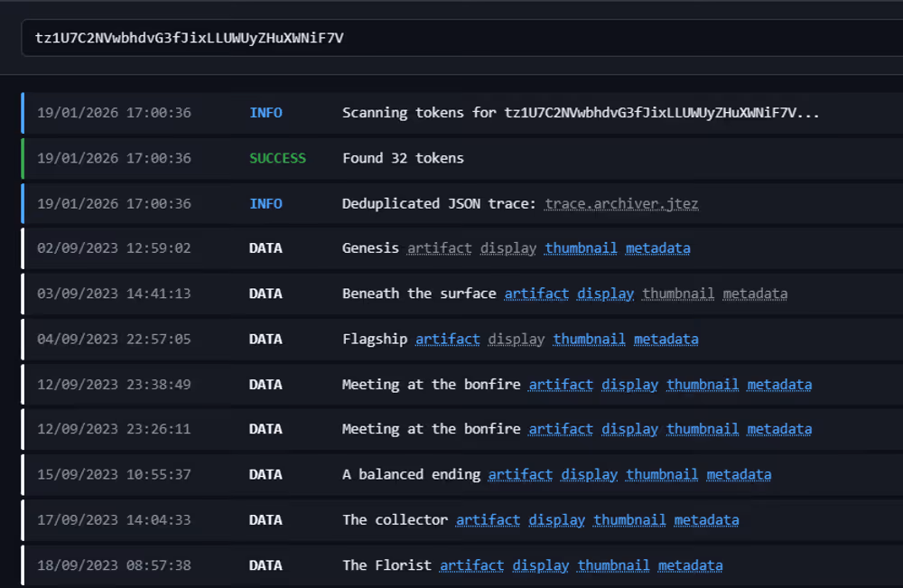Image resolution: width=903 pixels, height=588 pixels.
Task: Open Flagship artifact link
Action: (x=447, y=340)
